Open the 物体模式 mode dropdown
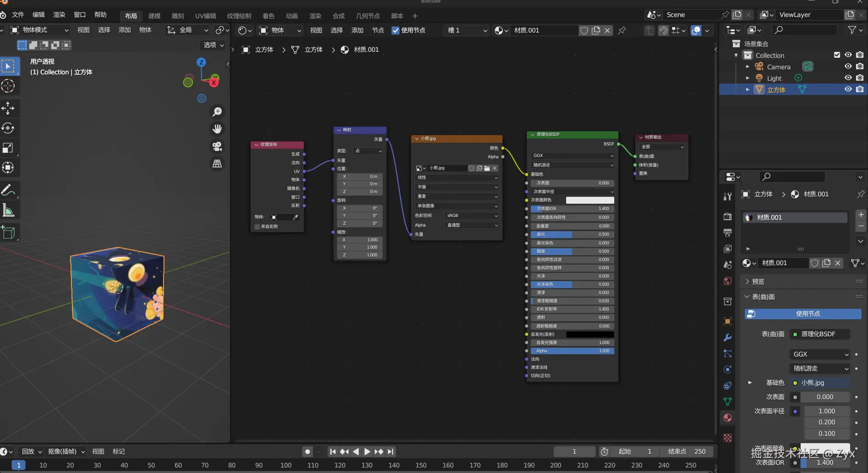The image size is (868, 473). [40, 30]
